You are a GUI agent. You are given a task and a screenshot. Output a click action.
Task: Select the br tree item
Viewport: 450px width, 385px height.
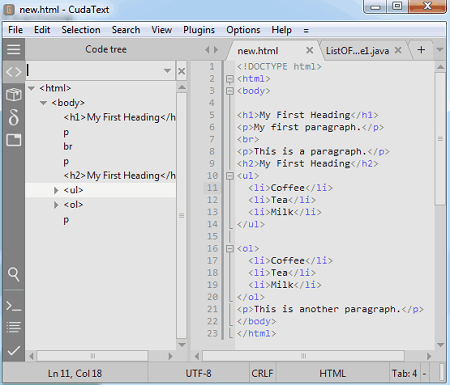pyautogui.click(x=68, y=147)
